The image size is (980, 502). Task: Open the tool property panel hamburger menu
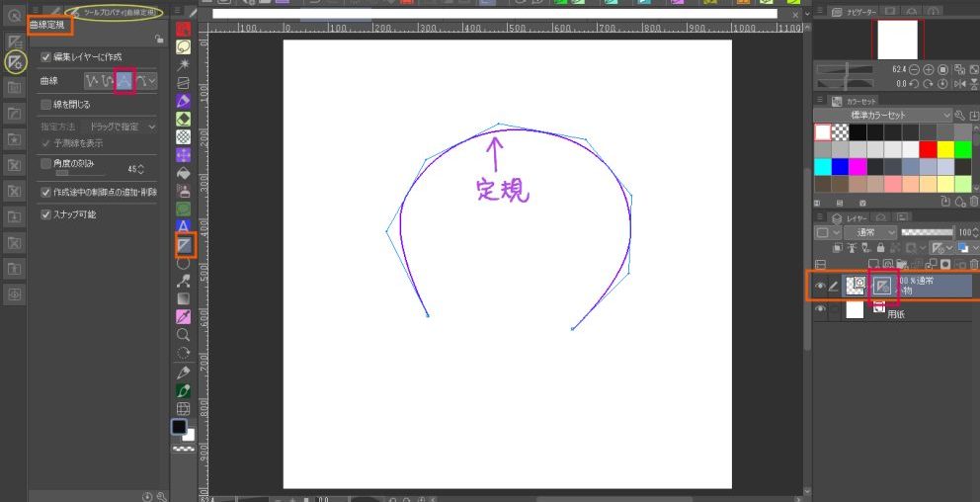[x=36, y=11]
